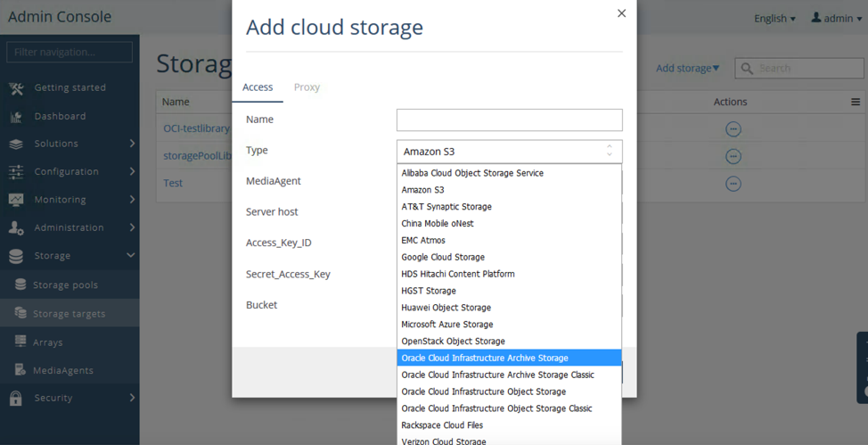Click the Getting started wrench icon
Viewport: 868px width, 445px height.
click(16, 88)
